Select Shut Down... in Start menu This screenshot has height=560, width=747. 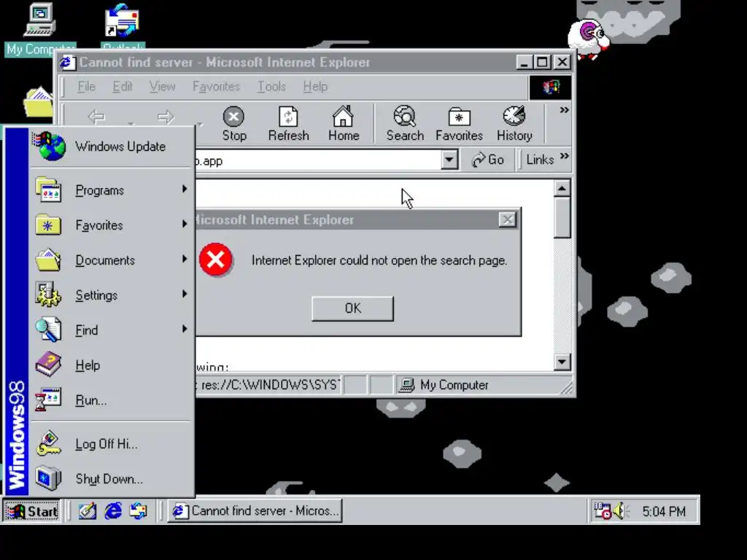pyautogui.click(x=112, y=478)
